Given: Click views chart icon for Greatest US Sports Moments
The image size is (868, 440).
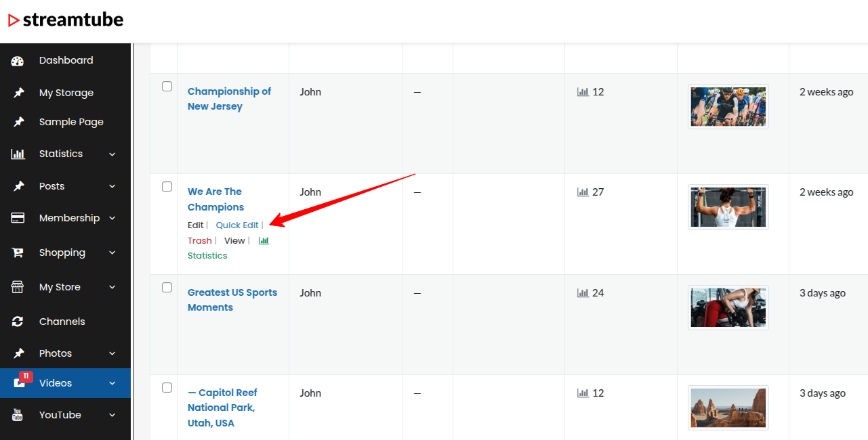Looking at the screenshot, I should coord(582,293).
